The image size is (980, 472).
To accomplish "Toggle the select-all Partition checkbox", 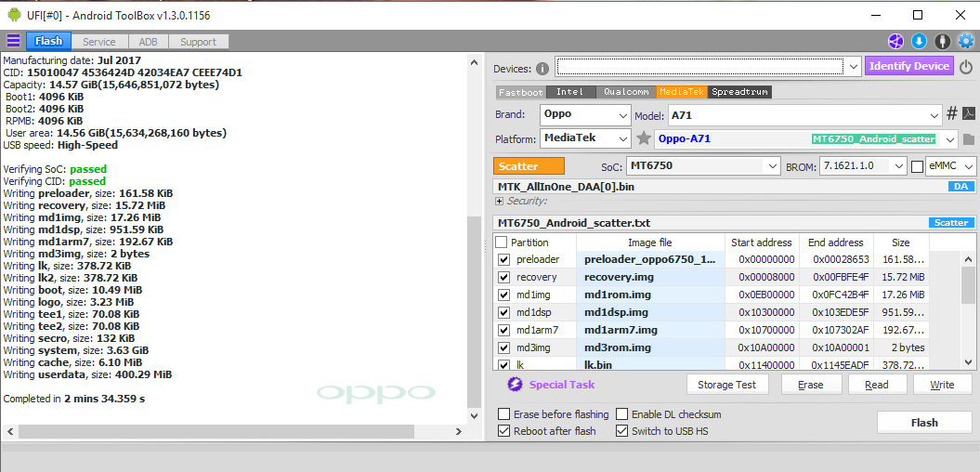I will 502,242.
